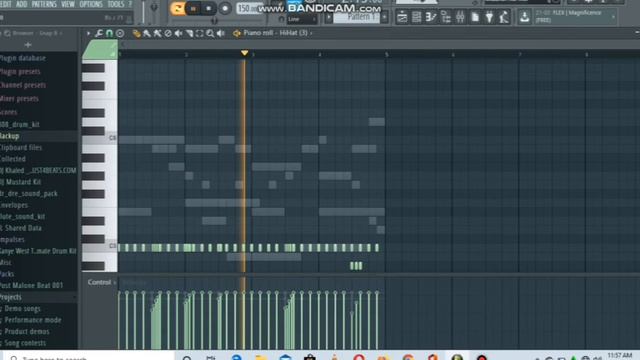The height and width of the screenshot is (360, 640).
Task: Open the Demo songs folder
Action: 22,309
